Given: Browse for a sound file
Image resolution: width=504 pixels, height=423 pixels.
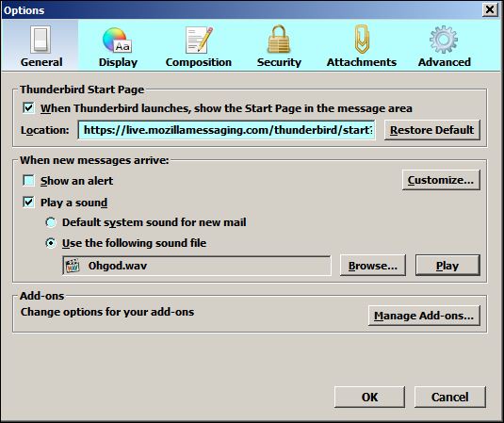Looking at the screenshot, I should [x=373, y=266].
